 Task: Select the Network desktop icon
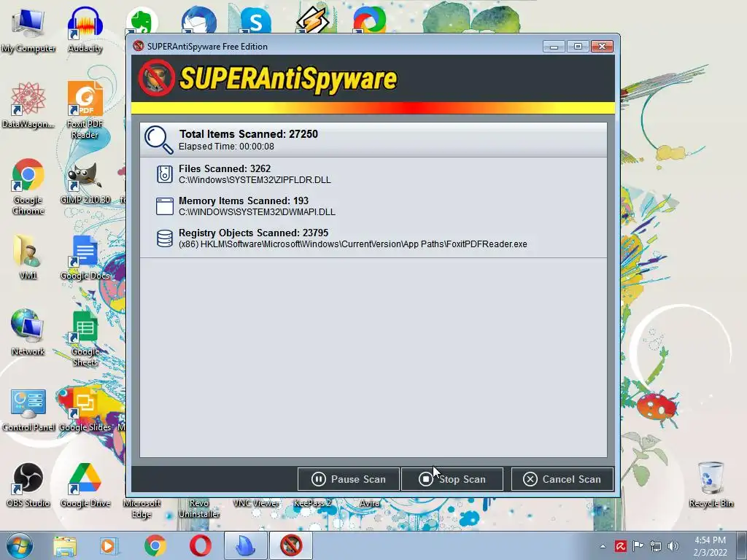click(x=28, y=332)
